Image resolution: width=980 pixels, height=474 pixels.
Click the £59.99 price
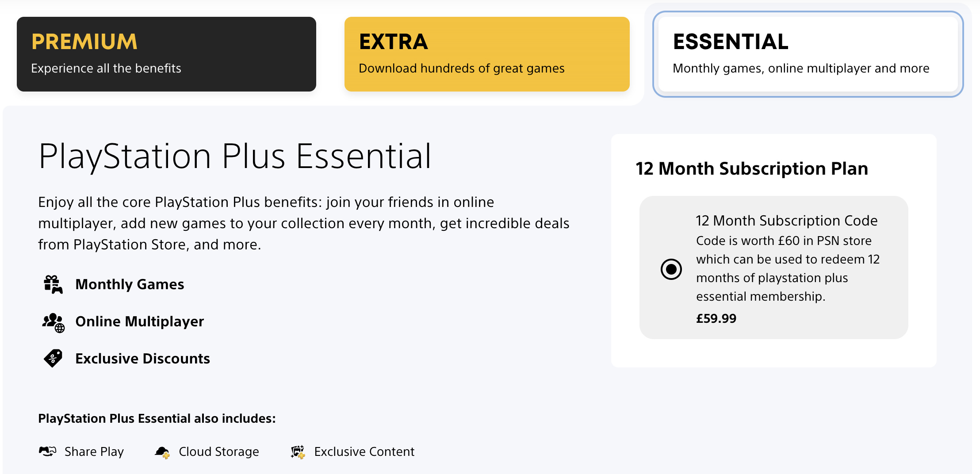tap(716, 318)
